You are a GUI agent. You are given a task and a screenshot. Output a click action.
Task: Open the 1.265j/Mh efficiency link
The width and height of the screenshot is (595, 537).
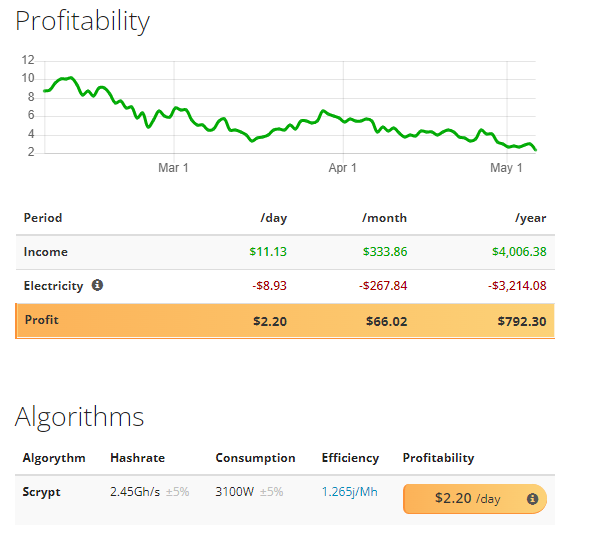[349, 492]
